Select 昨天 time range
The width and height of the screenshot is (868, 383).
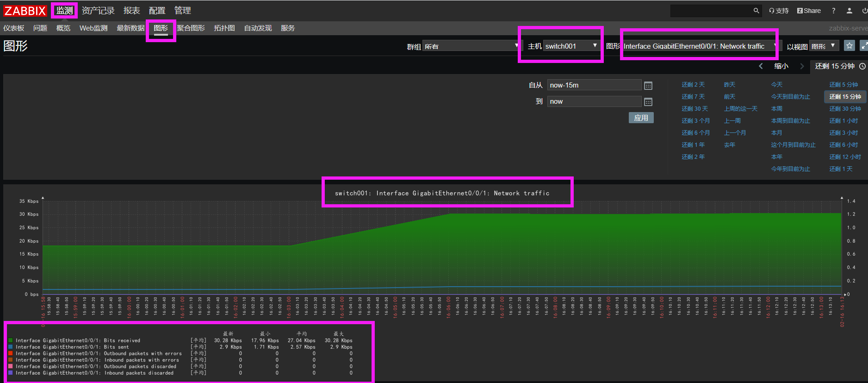730,85
